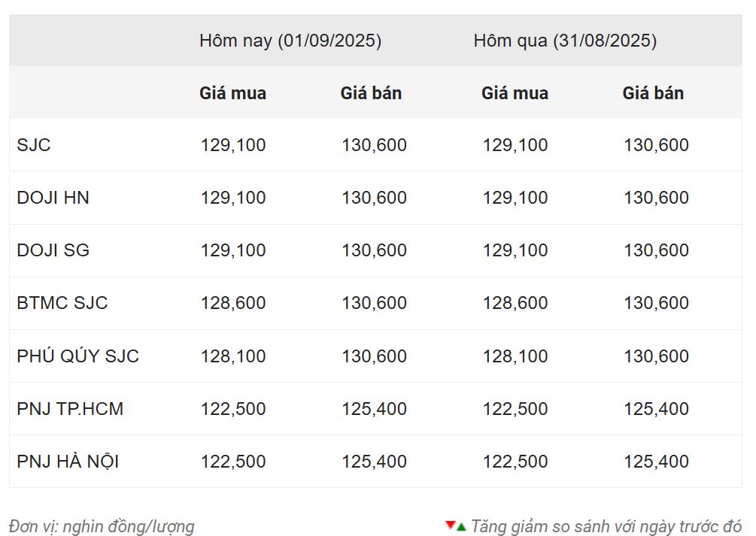Select the PNJ TP.HCM row label
Image resolution: width=756 pixels, height=536 pixels.
[x=70, y=409]
